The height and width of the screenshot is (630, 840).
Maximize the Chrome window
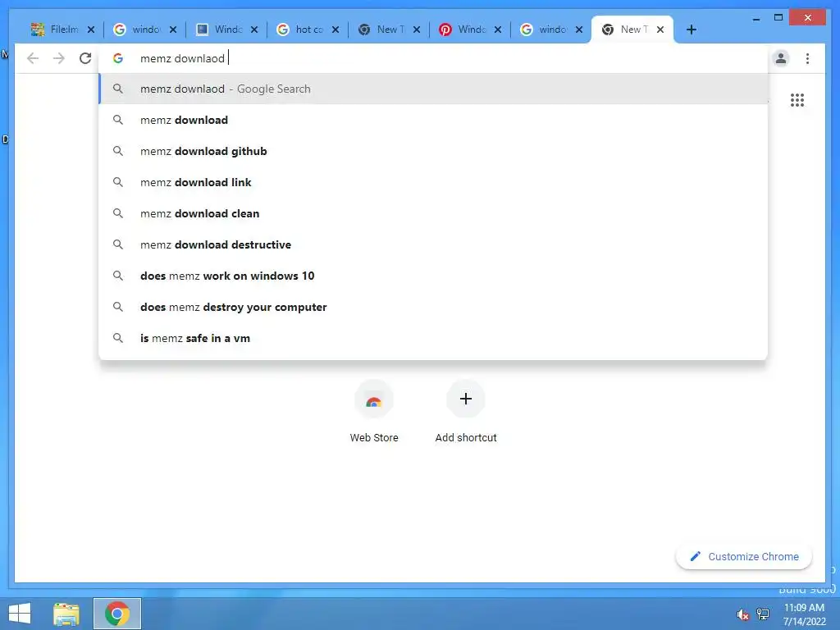(778, 18)
